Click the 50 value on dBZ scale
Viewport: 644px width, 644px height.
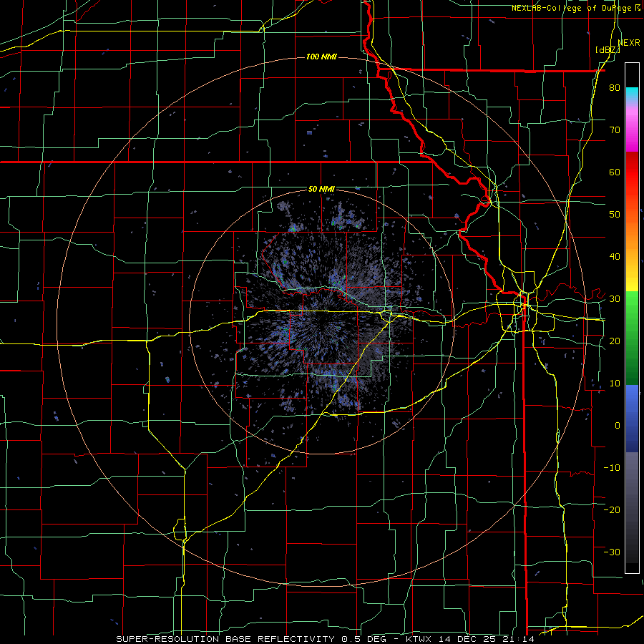point(615,215)
